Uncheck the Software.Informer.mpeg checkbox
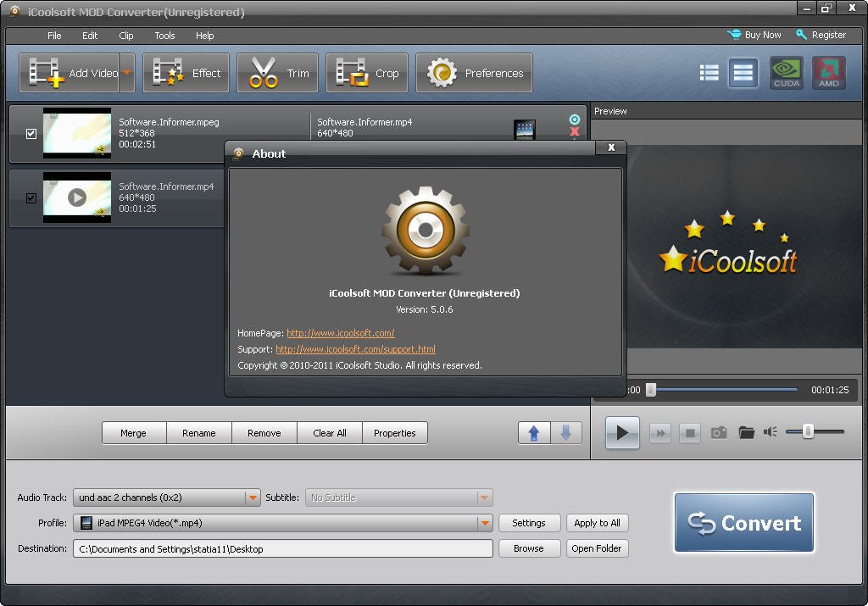This screenshot has width=868, height=606. tap(31, 134)
